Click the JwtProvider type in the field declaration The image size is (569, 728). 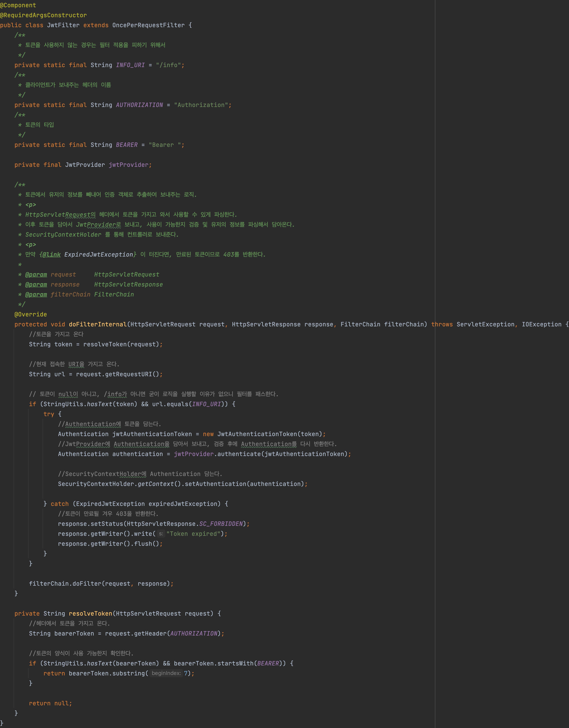(85, 165)
